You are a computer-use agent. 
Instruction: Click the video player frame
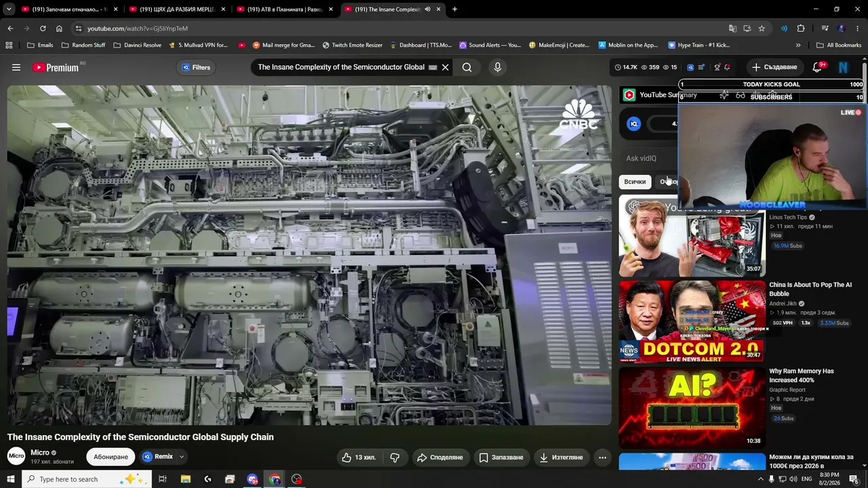(x=309, y=256)
